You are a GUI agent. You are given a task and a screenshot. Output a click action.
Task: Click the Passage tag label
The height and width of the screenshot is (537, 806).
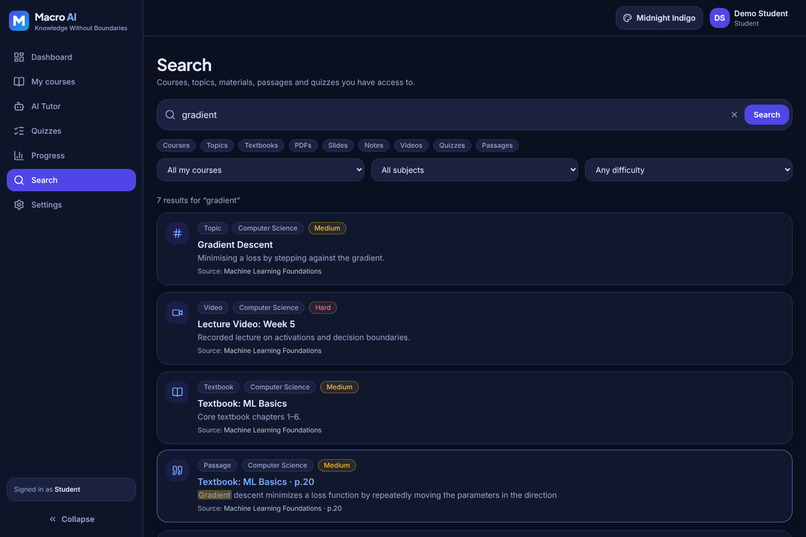[x=217, y=466]
